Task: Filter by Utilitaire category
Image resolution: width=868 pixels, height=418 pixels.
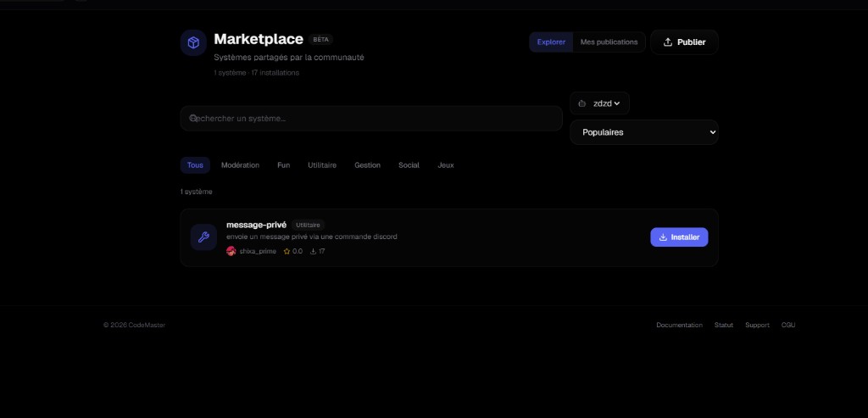Action: point(322,165)
